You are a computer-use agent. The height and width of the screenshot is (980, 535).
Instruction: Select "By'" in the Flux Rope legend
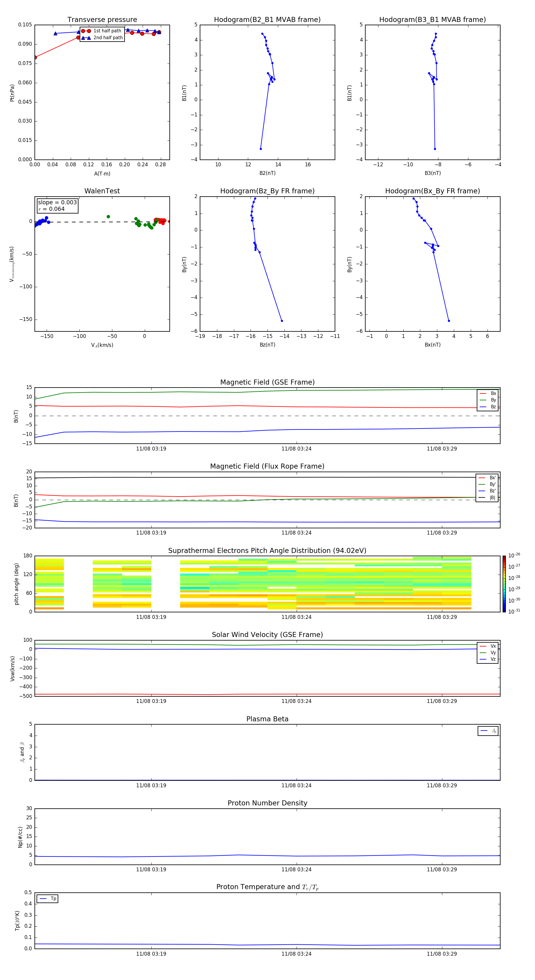[487, 484]
